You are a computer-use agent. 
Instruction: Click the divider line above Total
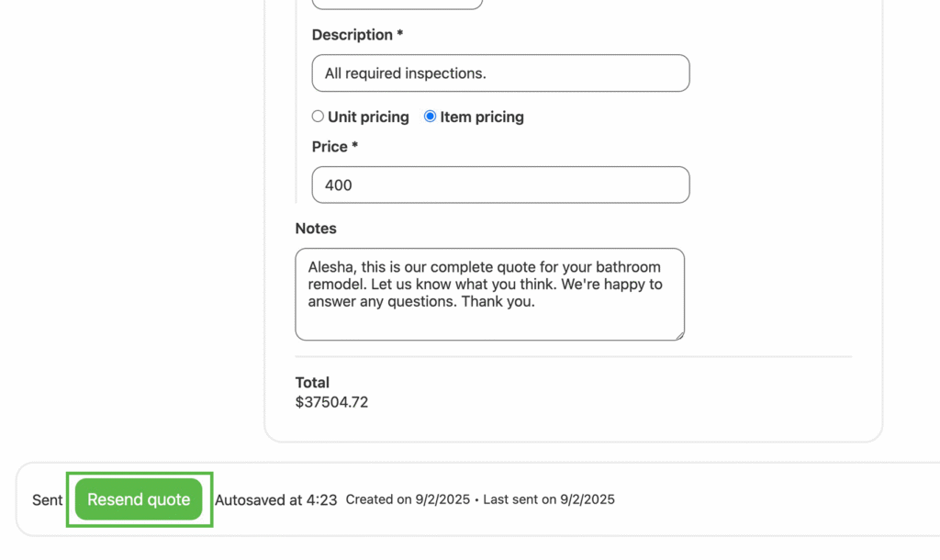pyautogui.click(x=573, y=356)
